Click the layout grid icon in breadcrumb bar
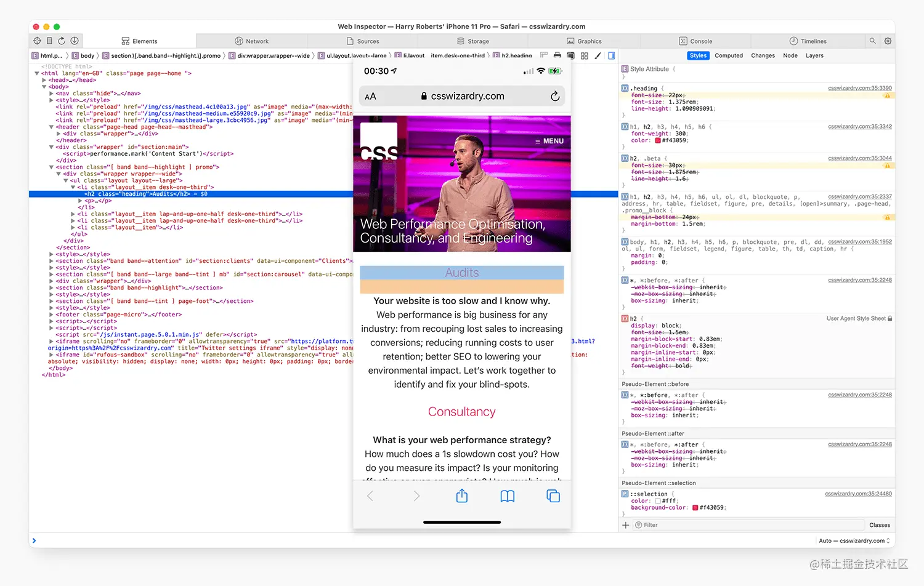The height and width of the screenshot is (586, 924). point(584,55)
